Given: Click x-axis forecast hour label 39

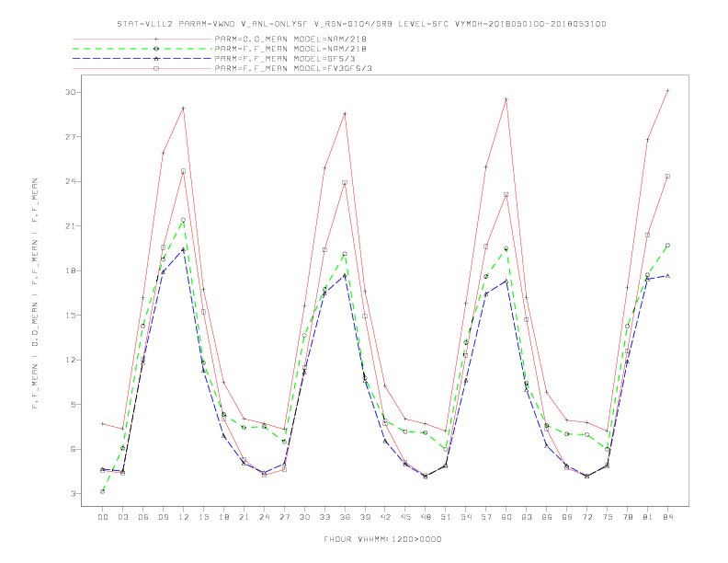Looking at the screenshot, I should click(x=365, y=517).
